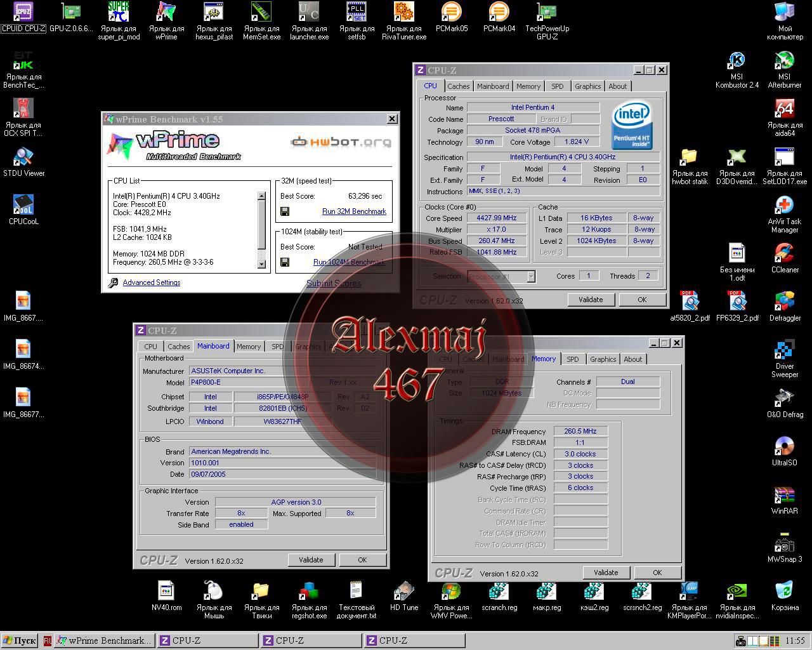This screenshot has height=650, width=812.
Task: Select the CPU tab in Mainboard CPU-Z window
Action: 150,347
